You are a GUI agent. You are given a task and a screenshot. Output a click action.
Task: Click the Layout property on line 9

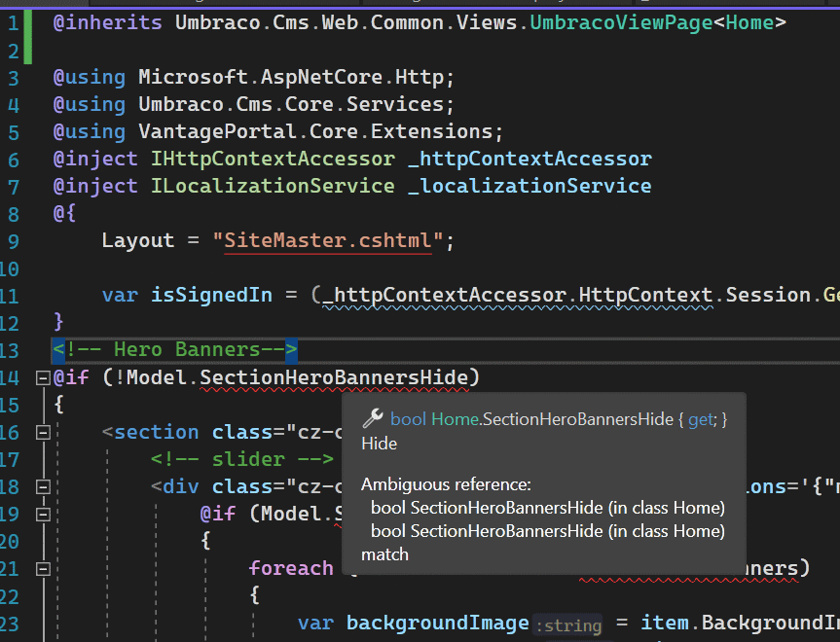[x=138, y=240]
